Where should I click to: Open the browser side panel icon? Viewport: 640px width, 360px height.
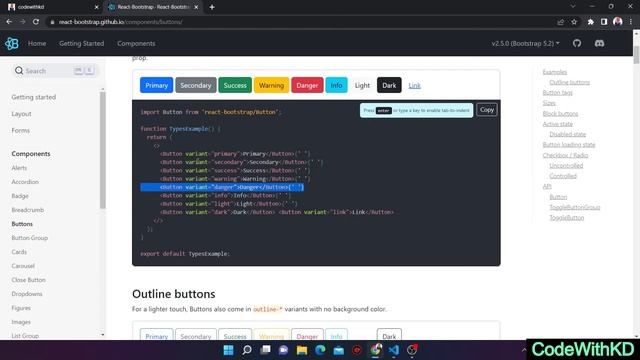[x=604, y=22]
